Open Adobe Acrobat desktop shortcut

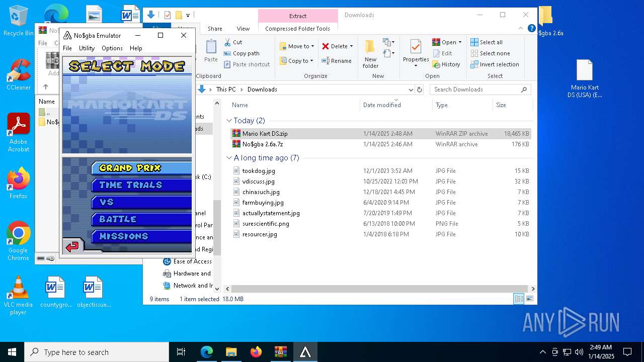click(18, 132)
